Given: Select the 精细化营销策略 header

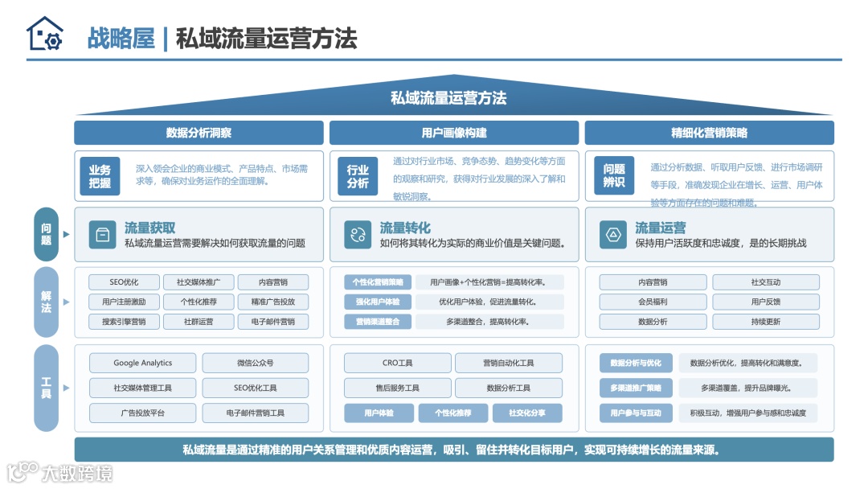Looking at the screenshot, I should coord(709,133).
